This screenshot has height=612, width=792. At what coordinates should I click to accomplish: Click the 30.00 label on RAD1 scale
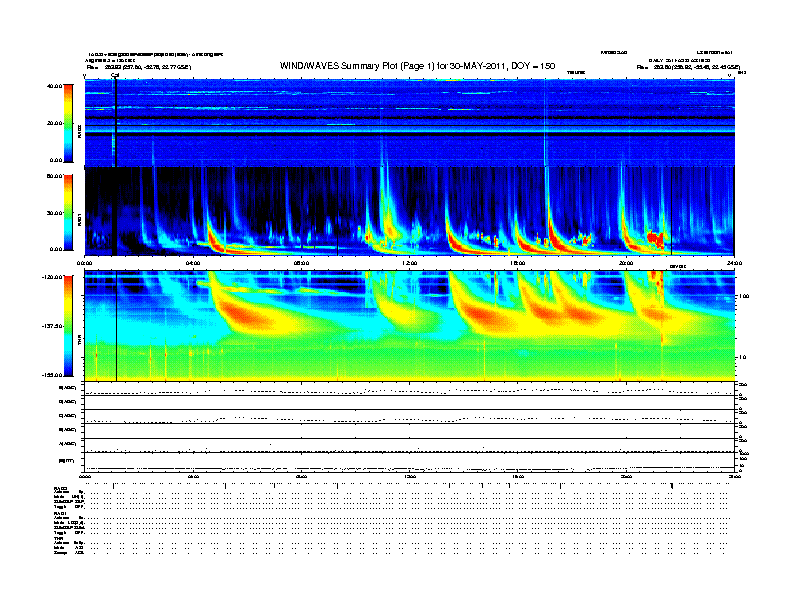click(x=54, y=213)
